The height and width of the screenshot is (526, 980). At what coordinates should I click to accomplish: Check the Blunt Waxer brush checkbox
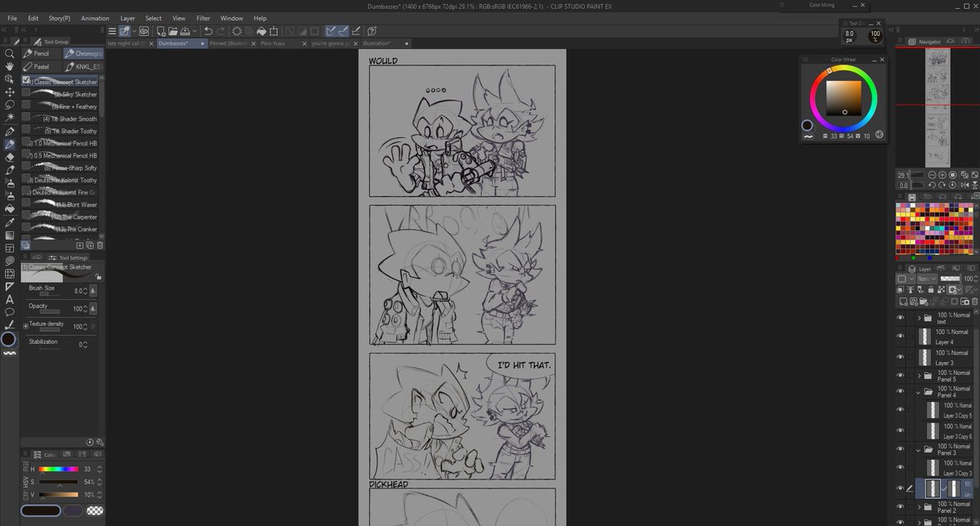pos(26,204)
